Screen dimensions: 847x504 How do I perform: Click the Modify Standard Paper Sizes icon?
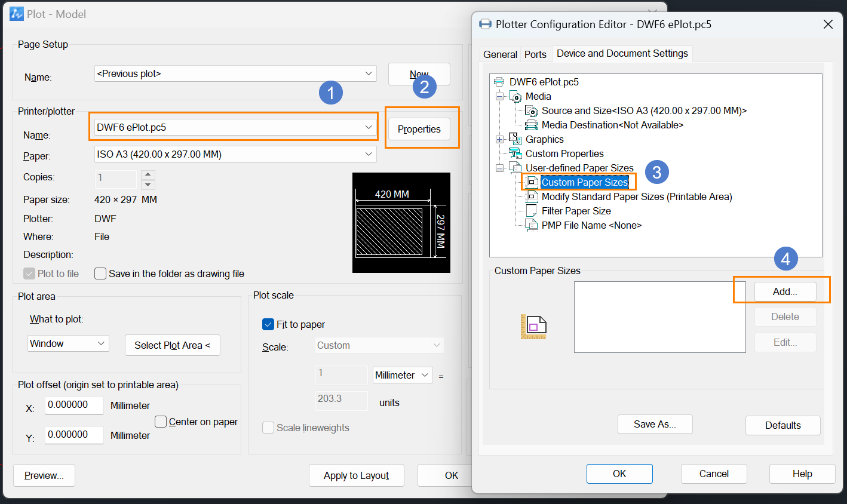coord(532,196)
